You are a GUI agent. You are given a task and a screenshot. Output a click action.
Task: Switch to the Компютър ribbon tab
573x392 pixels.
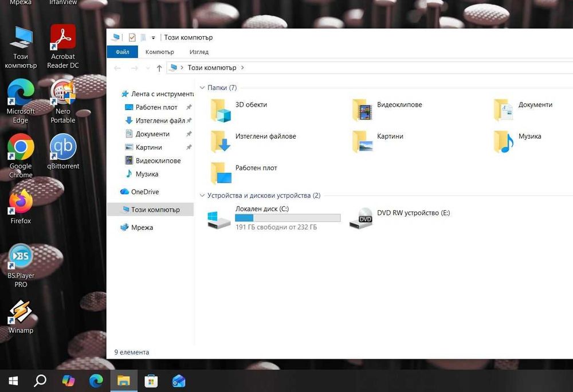click(x=160, y=52)
